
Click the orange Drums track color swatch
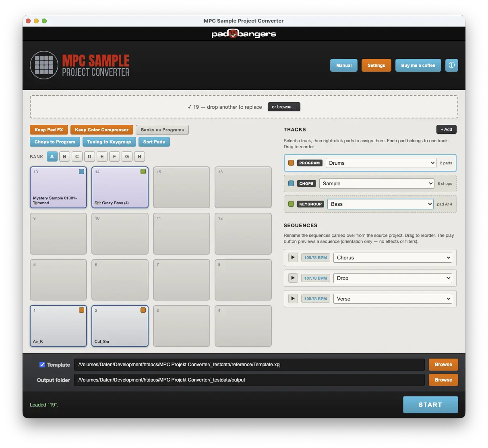pos(291,163)
